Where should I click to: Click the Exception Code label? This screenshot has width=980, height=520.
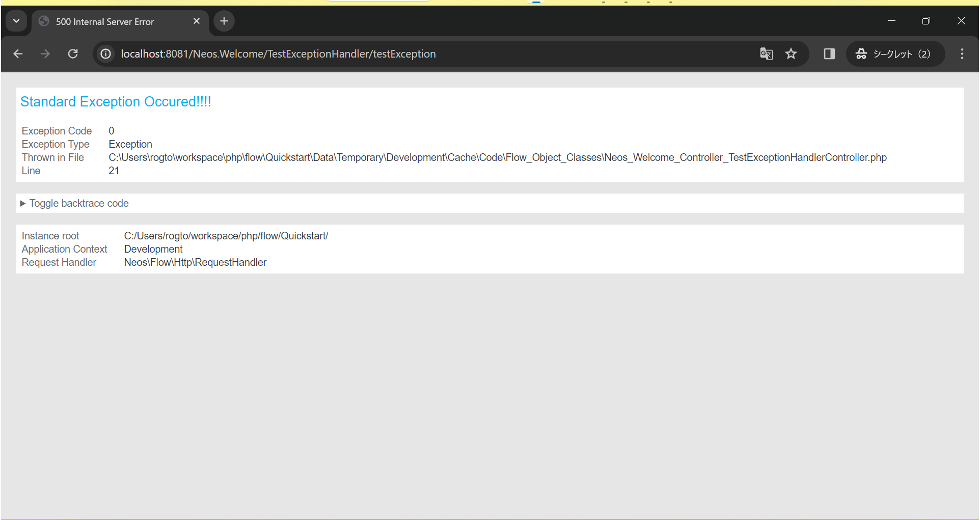coord(57,131)
